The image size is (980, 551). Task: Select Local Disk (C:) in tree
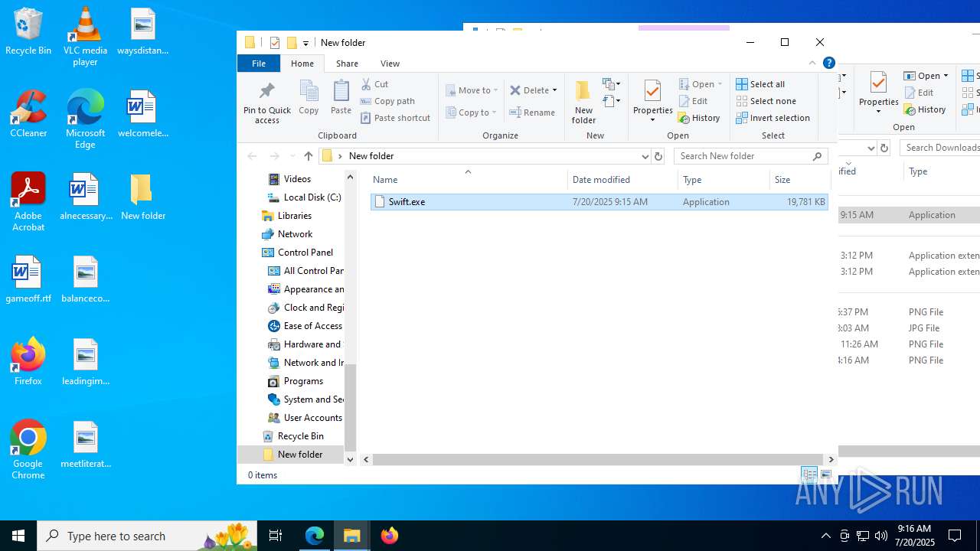(x=304, y=197)
